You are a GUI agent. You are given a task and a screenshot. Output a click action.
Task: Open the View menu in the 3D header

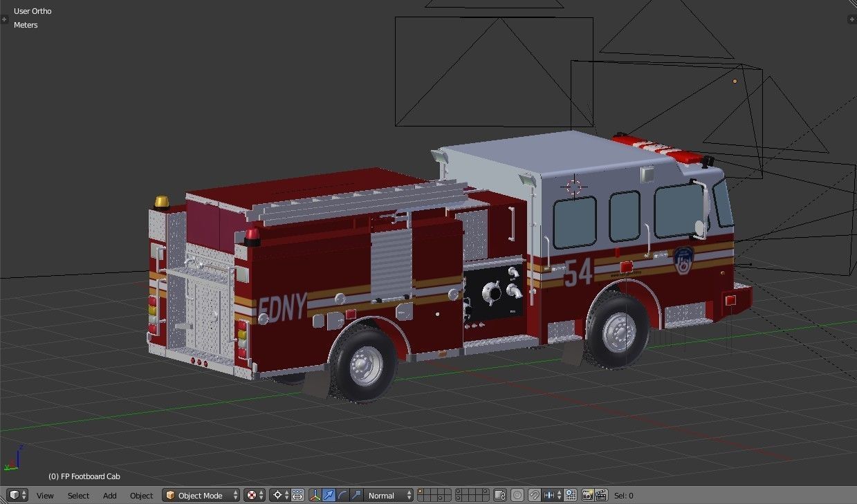coord(45,496)
